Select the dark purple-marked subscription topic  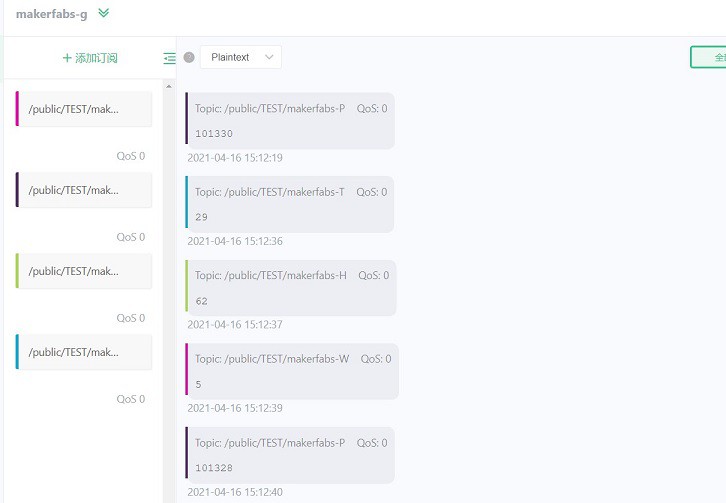click(x=84, y=190)
